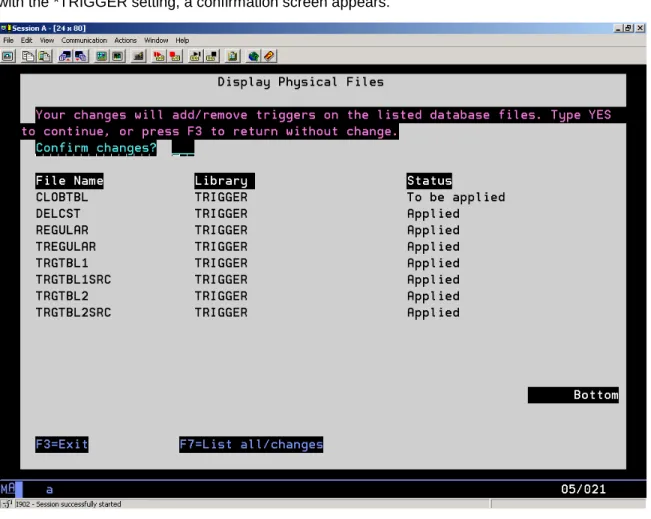Select the CLOBTBL file row
Viewport: 651px width, 519px height.
(x=271, y=197)
